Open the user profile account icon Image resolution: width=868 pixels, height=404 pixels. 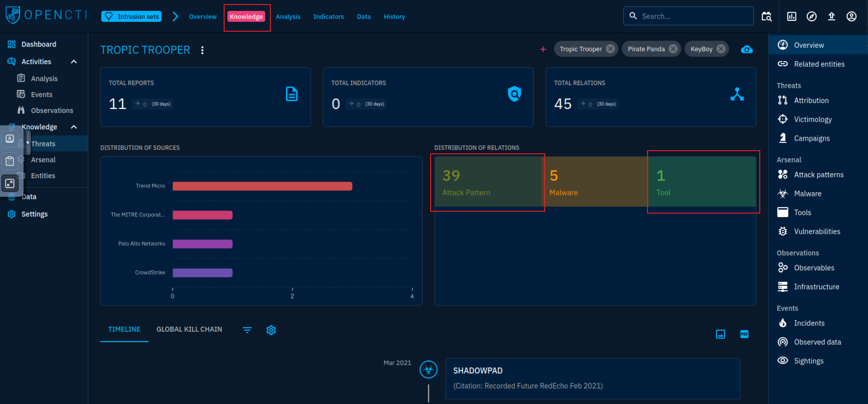tap(851, 17)
